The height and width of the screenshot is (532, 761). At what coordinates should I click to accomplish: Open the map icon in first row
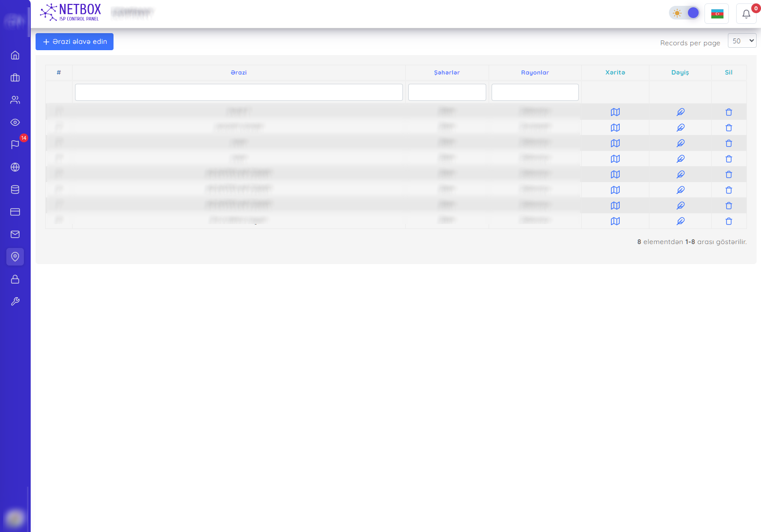615,112
